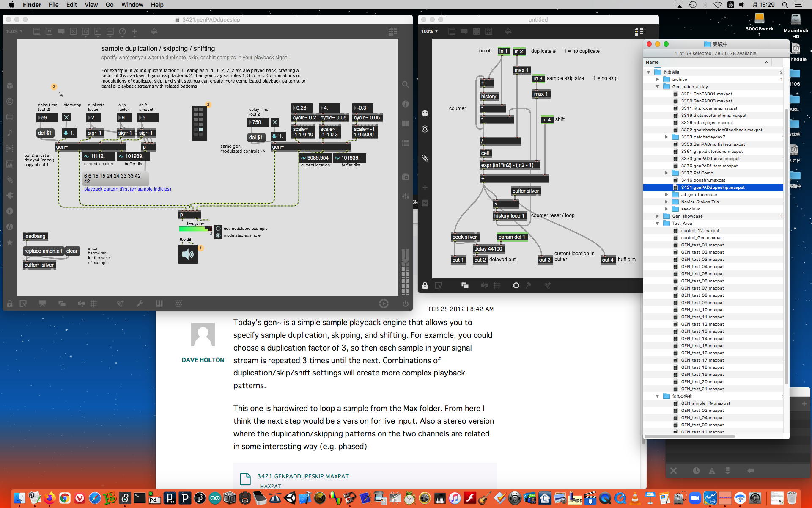Open the 3421.GENPADDUPESKIP.MAXPAT download link
Screen dimensions: 812x508
[303, 476]
